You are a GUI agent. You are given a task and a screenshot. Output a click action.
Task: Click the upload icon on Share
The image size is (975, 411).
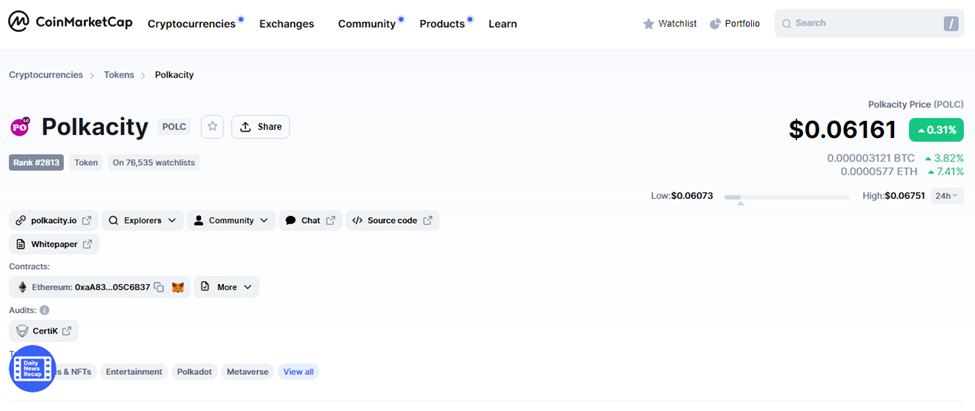point(246,127)
